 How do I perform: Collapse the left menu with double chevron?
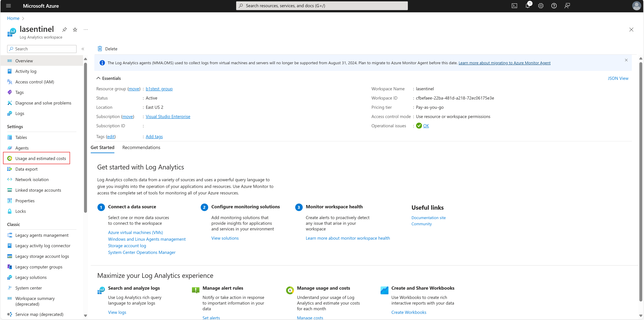[x=83, y=49]
